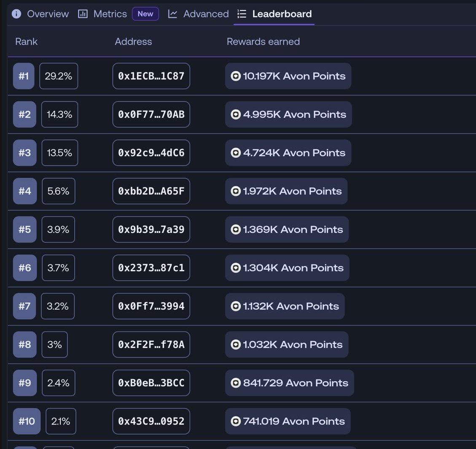Click the #2 rank badge
The width and height of the screenshot is (476, 449).
[x=24, y=114]
